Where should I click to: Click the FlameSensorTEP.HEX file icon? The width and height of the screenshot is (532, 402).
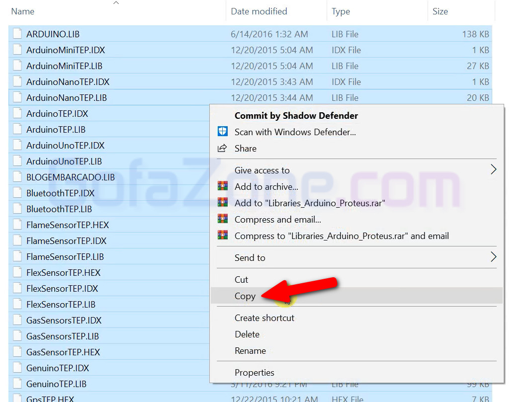[18, 225]
